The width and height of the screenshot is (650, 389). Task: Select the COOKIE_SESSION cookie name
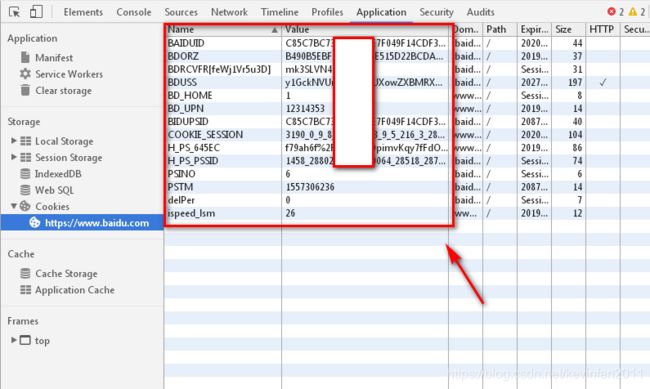tap(206, 135)
